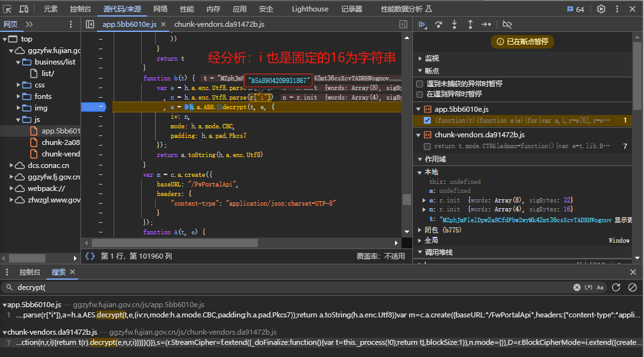This screenshot has width=644, height=357.
Task: Switch to the 网络 panel tab
Action: coord(160,9)
